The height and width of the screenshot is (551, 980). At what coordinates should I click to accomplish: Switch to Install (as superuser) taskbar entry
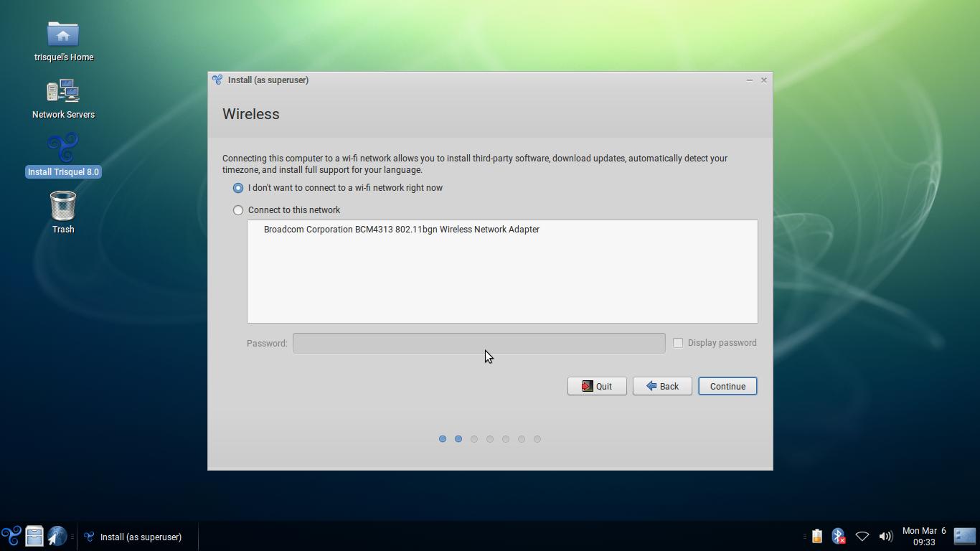point(136,537)
